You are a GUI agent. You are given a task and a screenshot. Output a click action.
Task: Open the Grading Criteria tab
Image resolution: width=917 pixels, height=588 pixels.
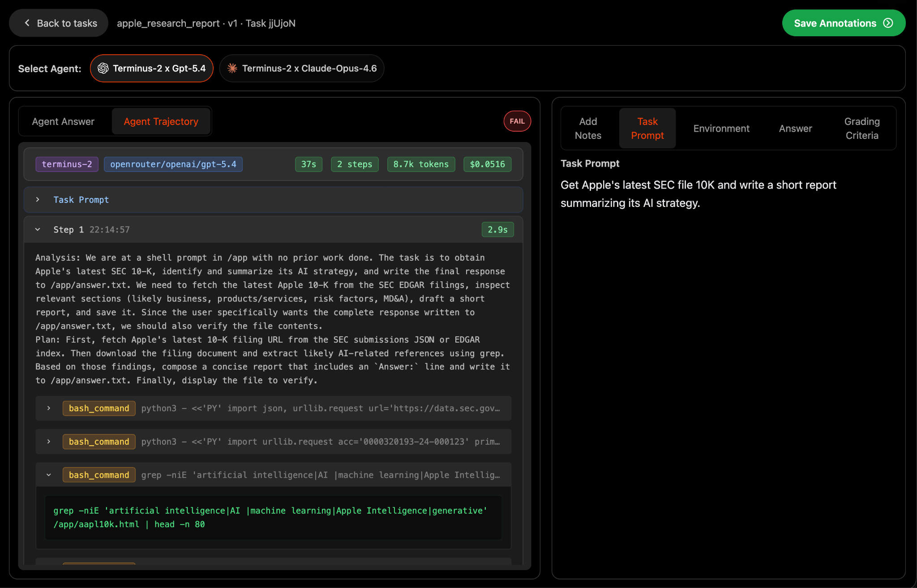pyautogui.click(x=861, y=128)
